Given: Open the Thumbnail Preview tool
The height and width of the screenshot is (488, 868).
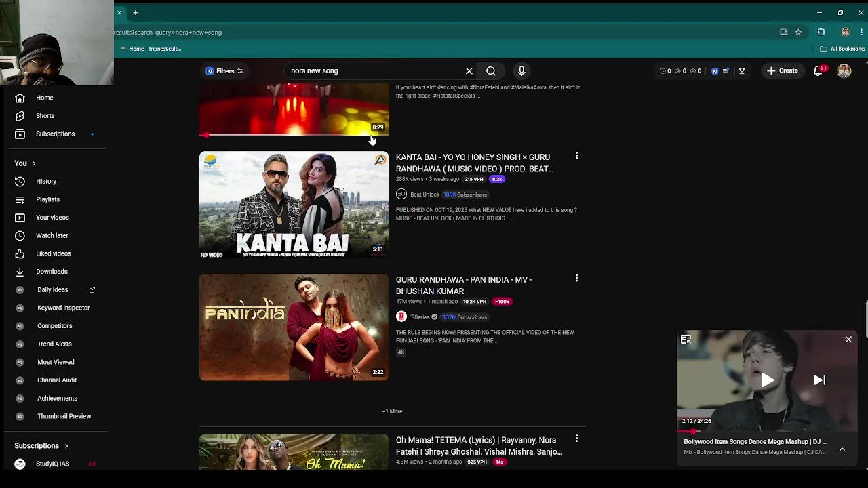Looking at the screenshot, I should 64,416.
